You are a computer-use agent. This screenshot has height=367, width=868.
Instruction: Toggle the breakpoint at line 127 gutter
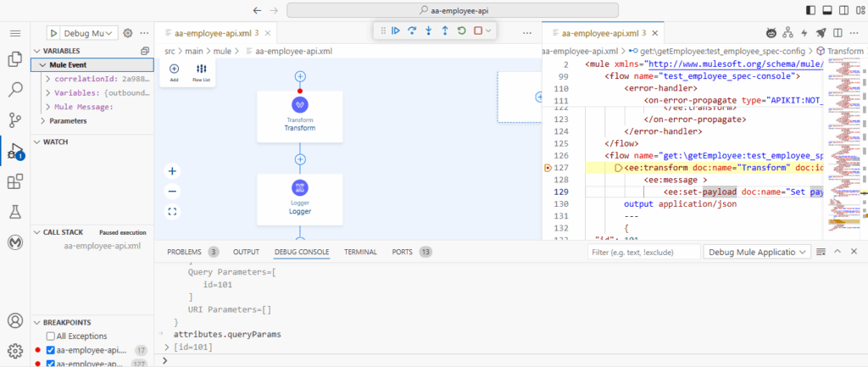pyautogui.click(x=548, y=168)
